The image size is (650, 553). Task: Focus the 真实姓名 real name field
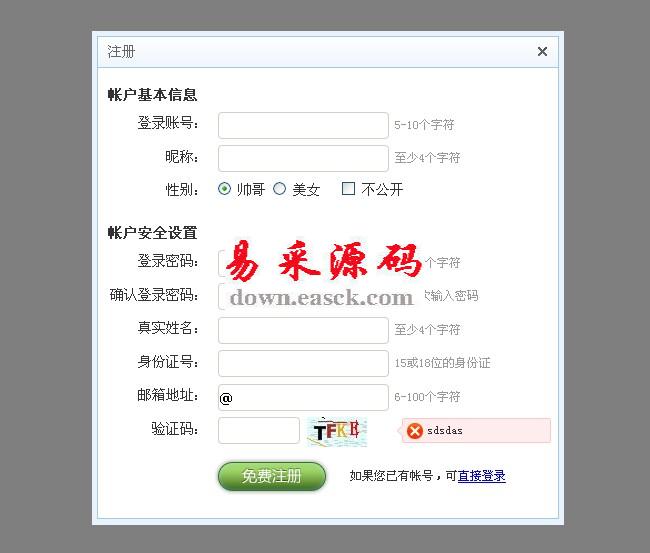(x=303, y=330)
